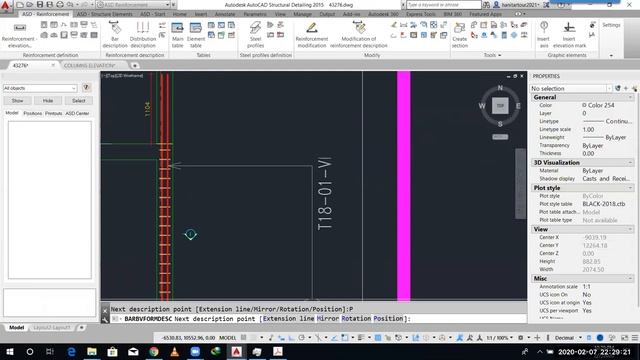Click Position command option
The height and width of the screenshot is (360, 640).
tap(388, 318)
